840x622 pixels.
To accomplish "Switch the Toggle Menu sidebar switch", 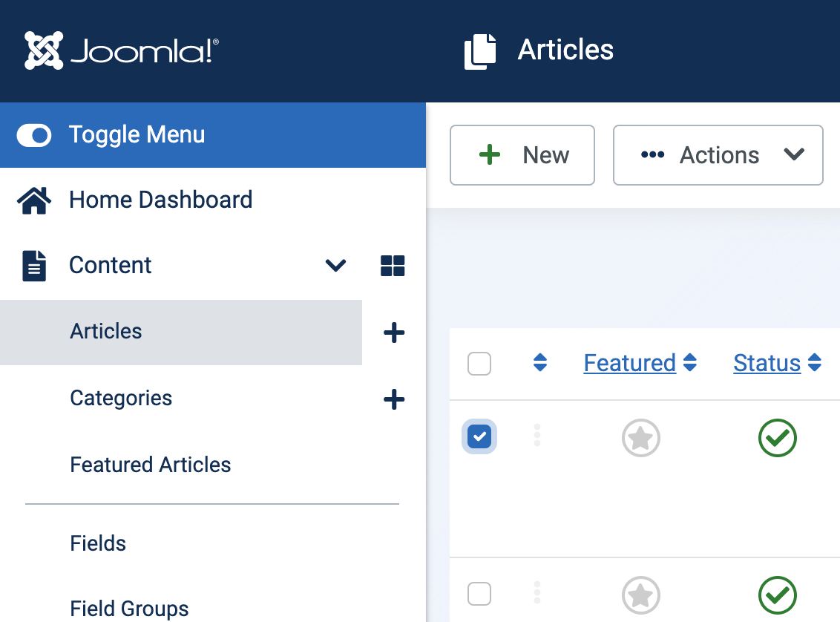I will [x=34, y=135].
